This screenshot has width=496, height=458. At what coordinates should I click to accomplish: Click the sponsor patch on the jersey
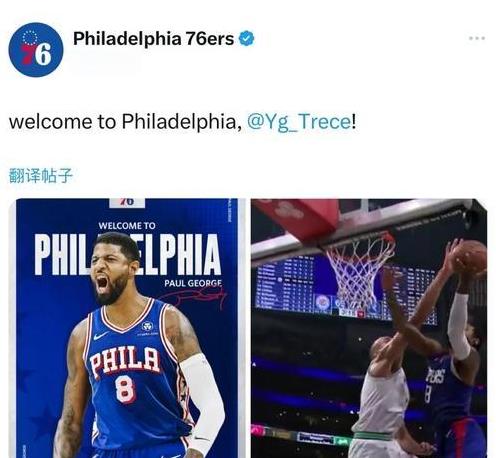click(x=147, y=326)
